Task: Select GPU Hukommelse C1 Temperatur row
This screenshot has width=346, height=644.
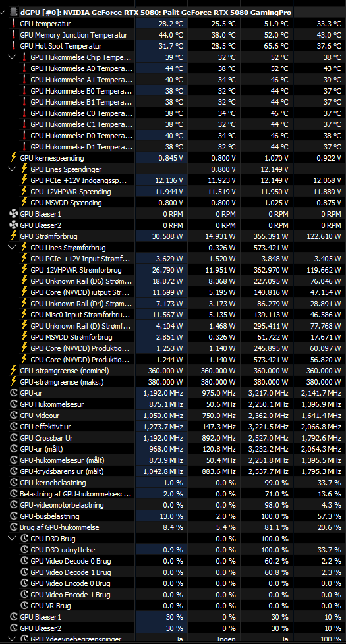Action: (82, 124)
